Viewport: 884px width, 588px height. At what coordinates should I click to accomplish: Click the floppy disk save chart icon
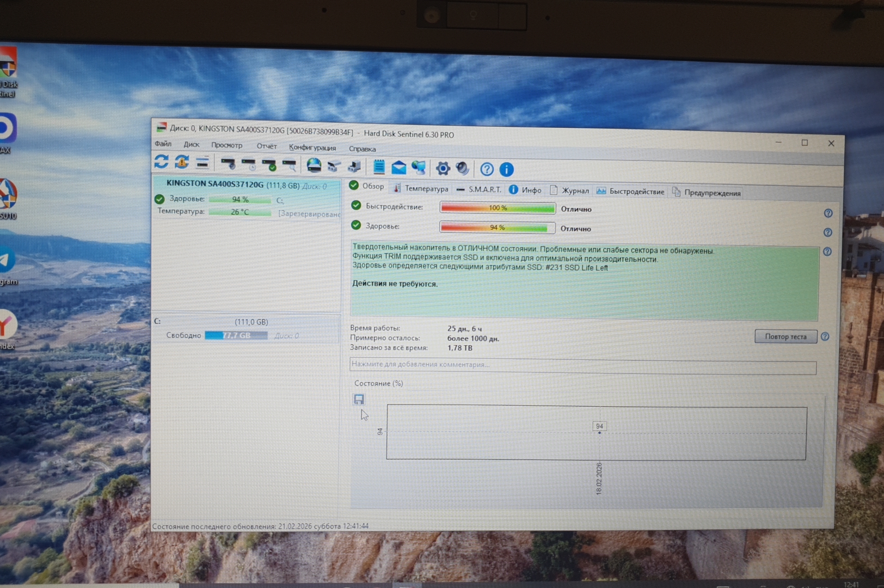coord(359,400)
